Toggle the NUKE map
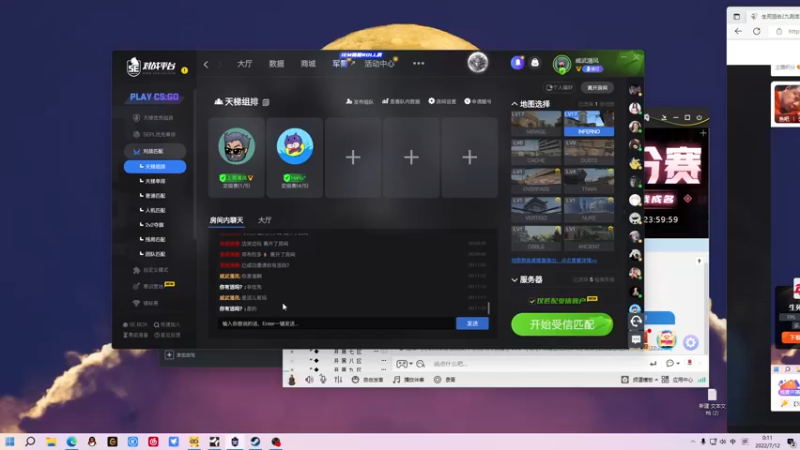Viewport: 800px width, 450px height. point(589,210)
